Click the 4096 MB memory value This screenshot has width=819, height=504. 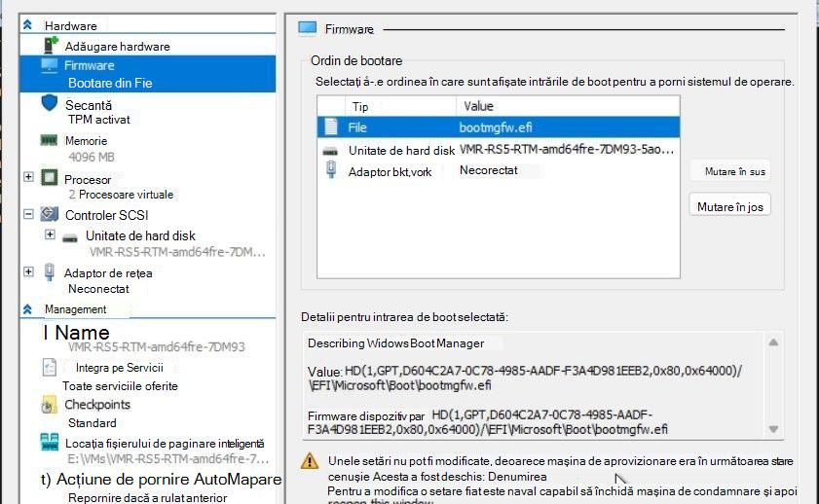tap(92, 157)
